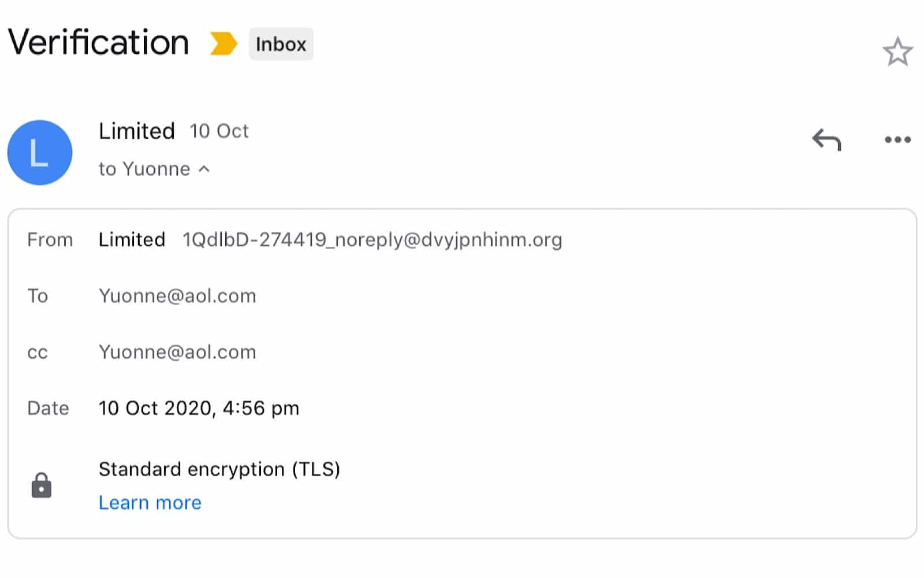
Task: Click the padlock encryption icon
Action: click(x=41, y=485)
